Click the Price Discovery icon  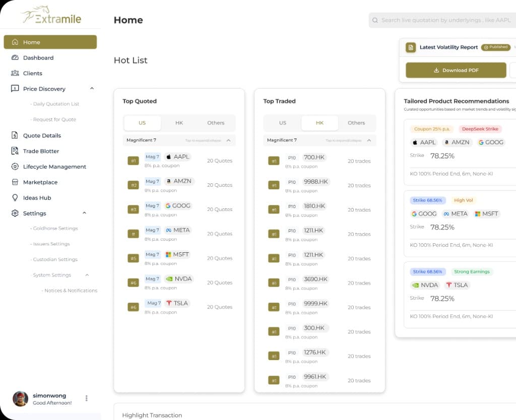(15, 89)
